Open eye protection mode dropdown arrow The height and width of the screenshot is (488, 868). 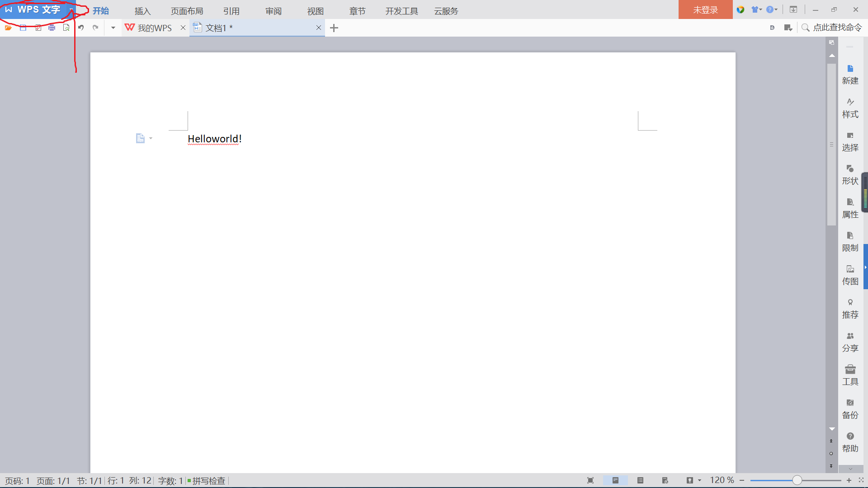[x=699, y=480]
